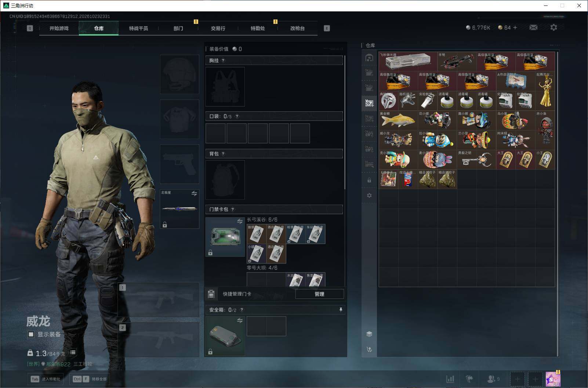588x388 pixels.
Task: Click the 转移全部 button
Action: (89, 379)
